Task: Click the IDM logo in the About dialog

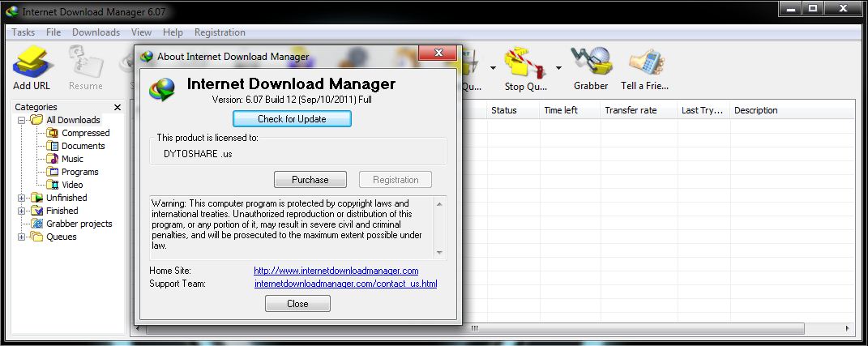Action: [162, 89]
